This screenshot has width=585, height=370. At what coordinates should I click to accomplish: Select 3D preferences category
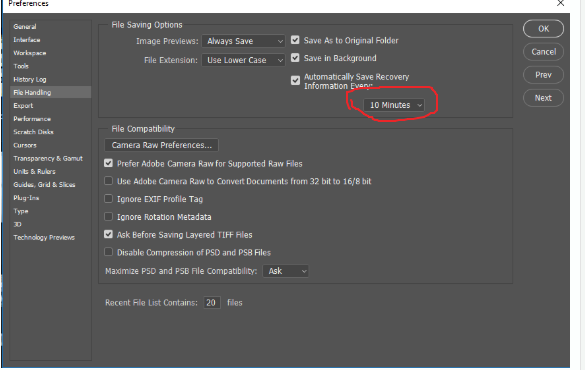(x=17, y=225)
